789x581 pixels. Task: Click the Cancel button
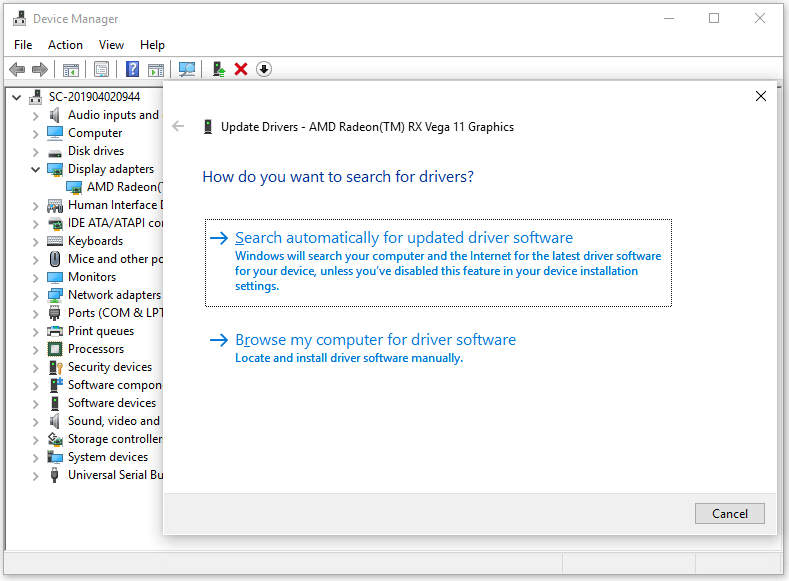(730, 513)
